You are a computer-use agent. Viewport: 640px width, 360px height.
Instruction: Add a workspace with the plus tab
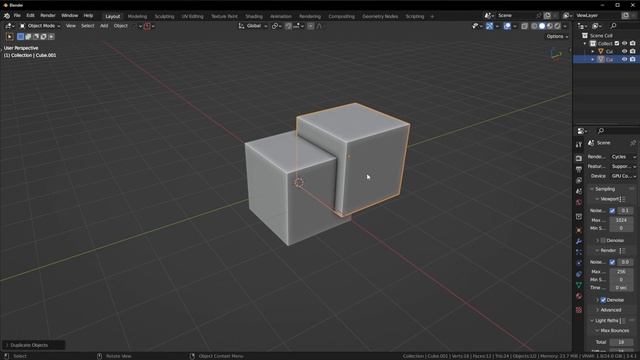click(x=432, y=16)
